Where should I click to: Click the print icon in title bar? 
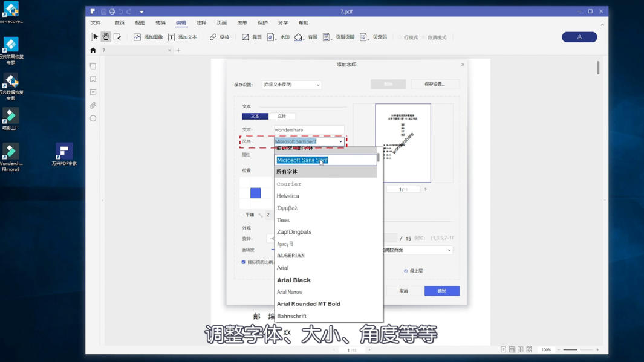(112, 11)
